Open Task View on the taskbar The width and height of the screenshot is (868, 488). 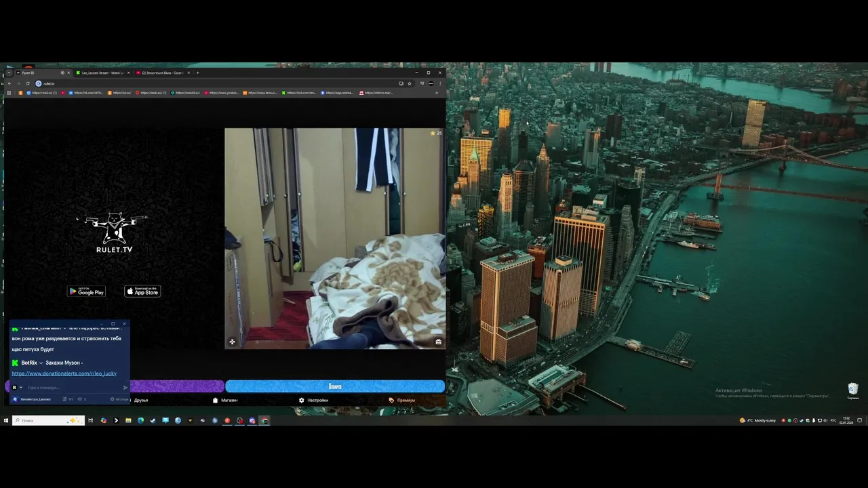coord(91,420)
